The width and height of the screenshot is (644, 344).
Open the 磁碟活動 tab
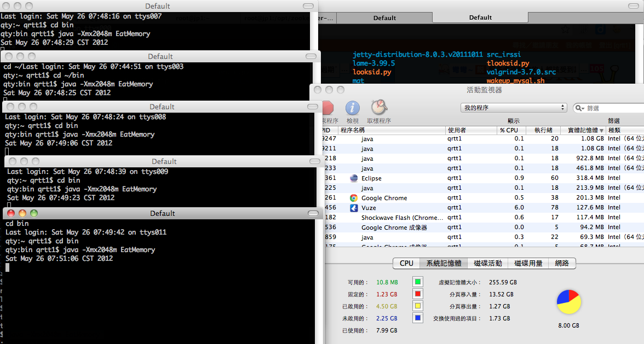coord(488,263)
